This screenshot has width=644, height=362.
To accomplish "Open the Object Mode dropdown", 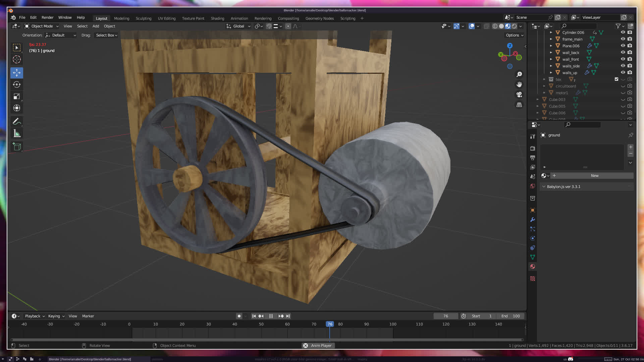I will 42,26.
